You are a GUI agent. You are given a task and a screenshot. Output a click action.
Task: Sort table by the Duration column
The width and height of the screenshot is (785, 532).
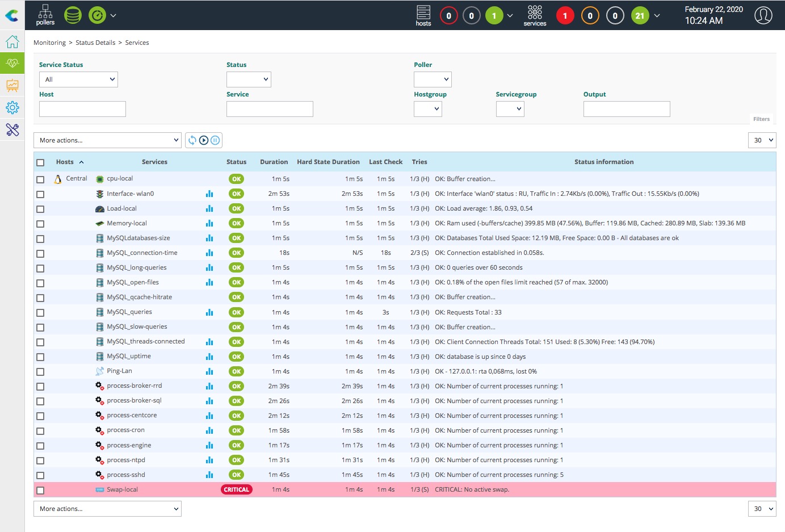[x=274, y=162]
